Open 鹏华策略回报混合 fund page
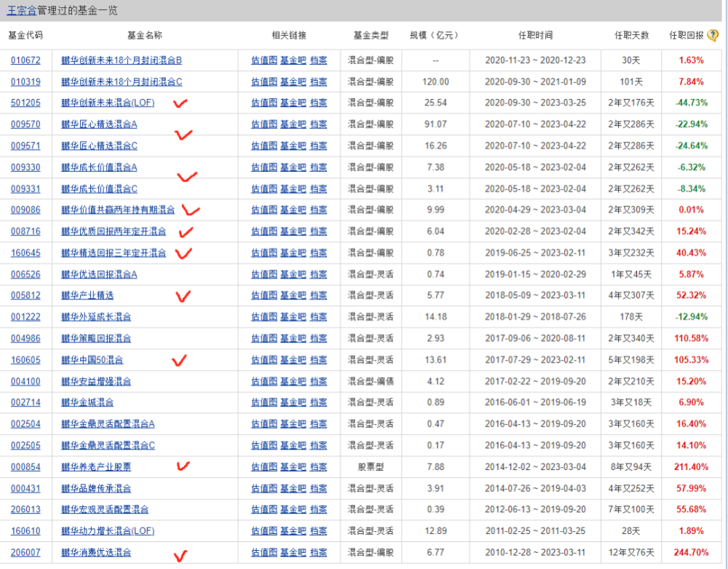This screenshot has height=569, width=728. point(96,338)
